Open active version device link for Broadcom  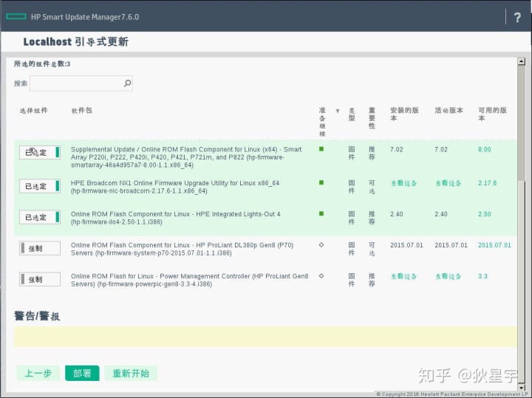click(x=449, y=183)
